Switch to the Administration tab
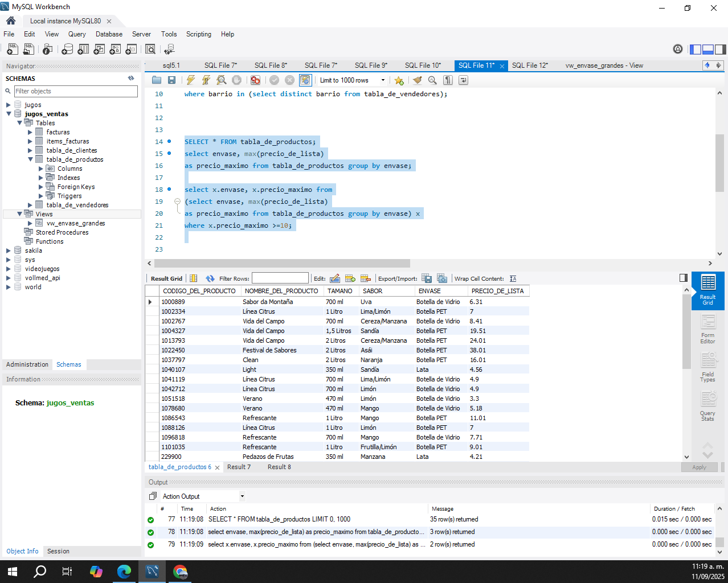The image size is (728, 583). click(27, 364)
